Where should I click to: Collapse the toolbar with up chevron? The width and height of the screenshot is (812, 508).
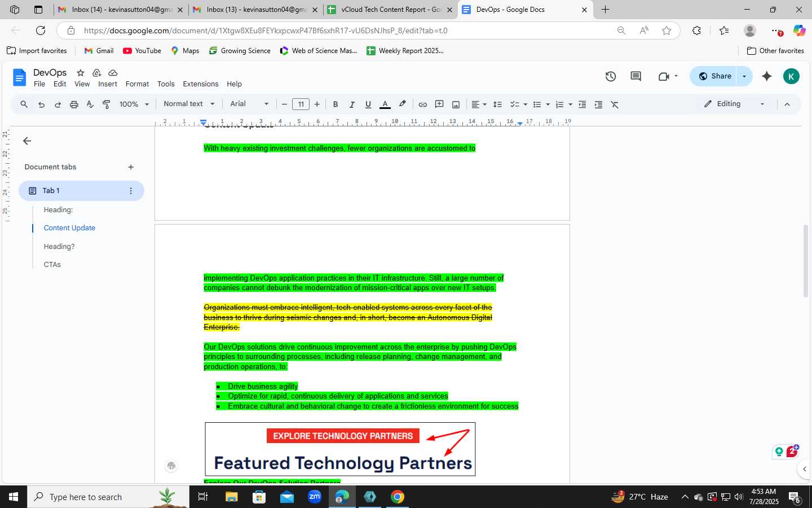click(x=787, y=104)
